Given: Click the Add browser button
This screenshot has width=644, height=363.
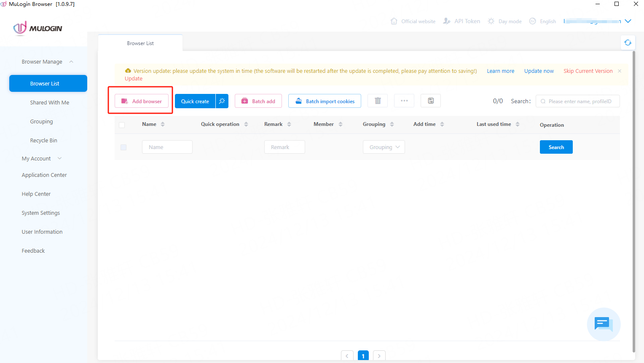Looking at the screenshot, I should point(142,101).
